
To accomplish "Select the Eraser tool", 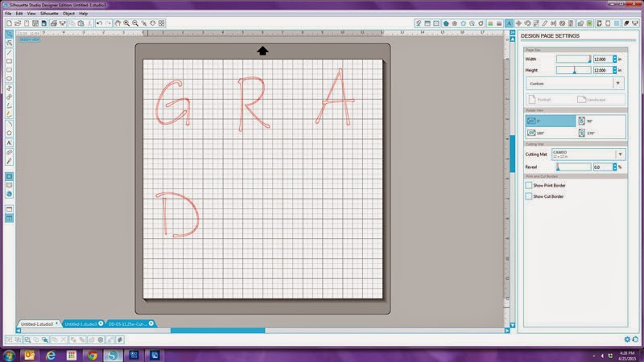I will tap(9, 152).
